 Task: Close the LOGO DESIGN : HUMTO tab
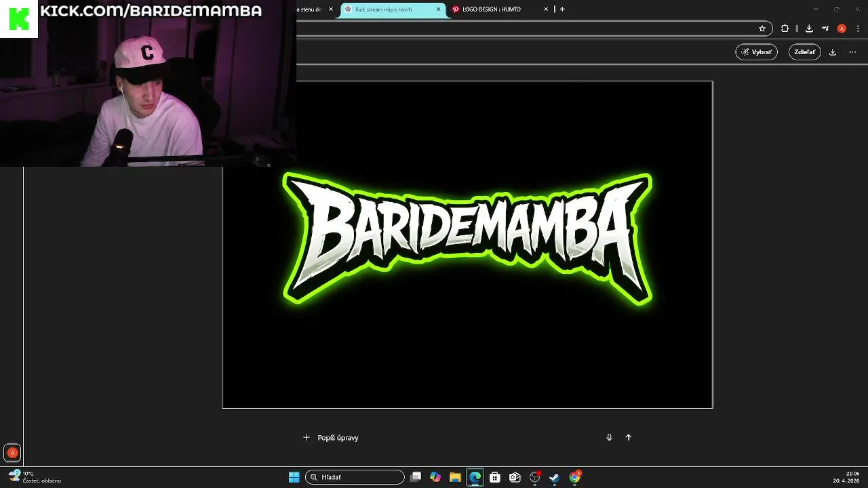click(546, 9)
